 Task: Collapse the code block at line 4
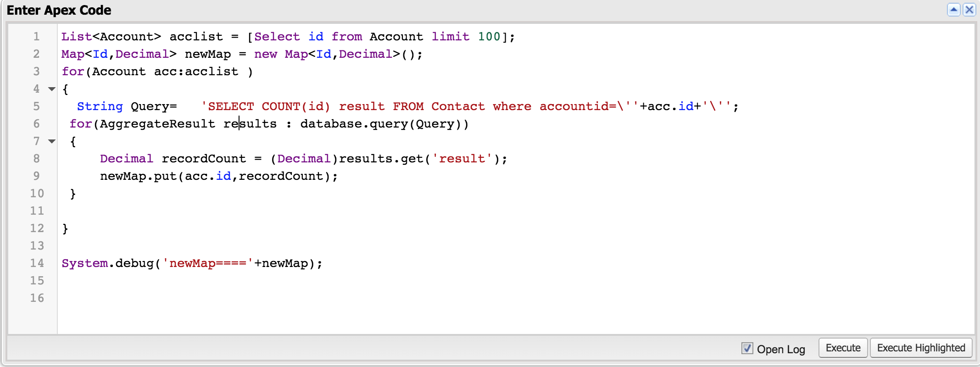coord(52,89)
